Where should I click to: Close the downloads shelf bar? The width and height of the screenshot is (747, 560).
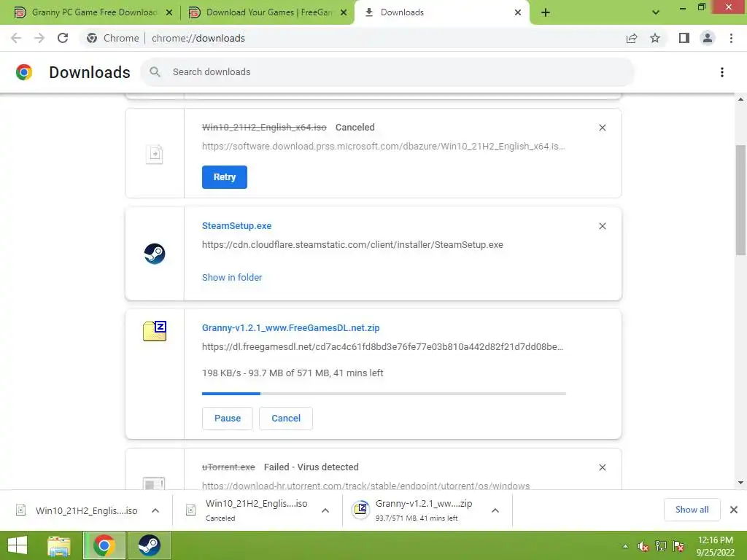(734, 510)
